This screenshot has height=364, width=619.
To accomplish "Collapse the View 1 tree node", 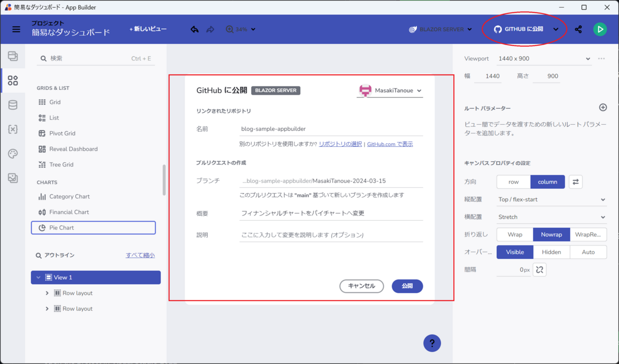I will 38,277.
